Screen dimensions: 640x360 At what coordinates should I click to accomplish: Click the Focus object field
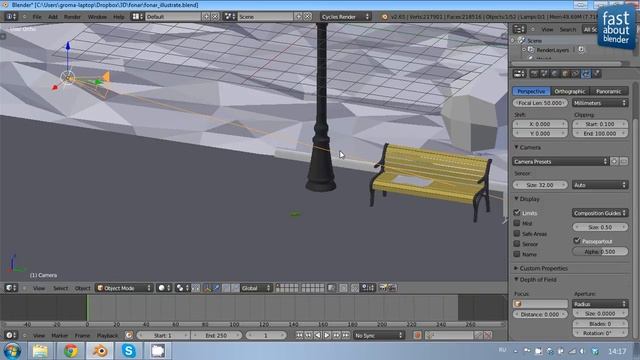(x=540, y=304)
